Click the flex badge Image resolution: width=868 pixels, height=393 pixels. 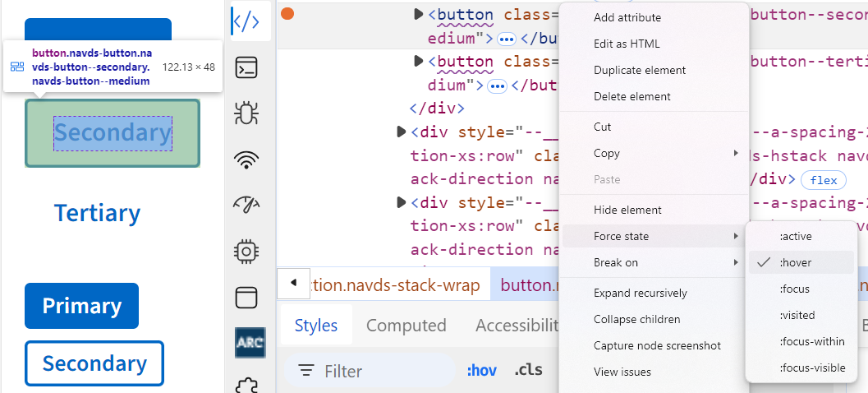(824, 180)
